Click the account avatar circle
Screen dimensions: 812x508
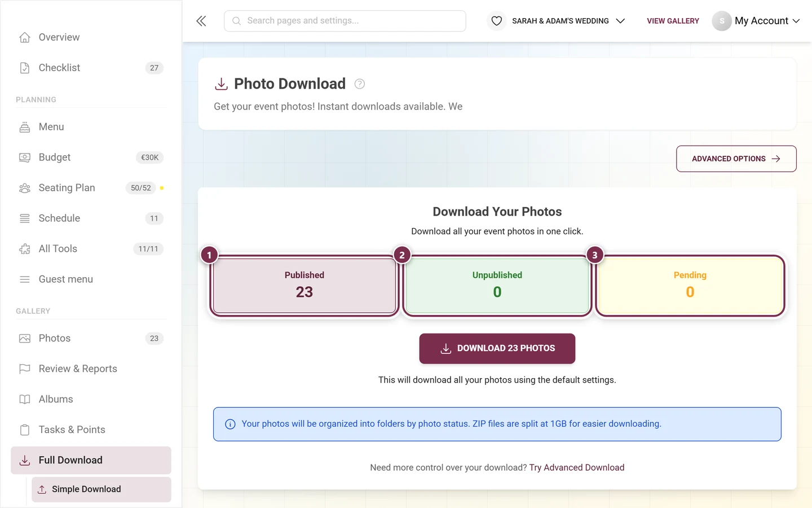[x=722, y=21]
